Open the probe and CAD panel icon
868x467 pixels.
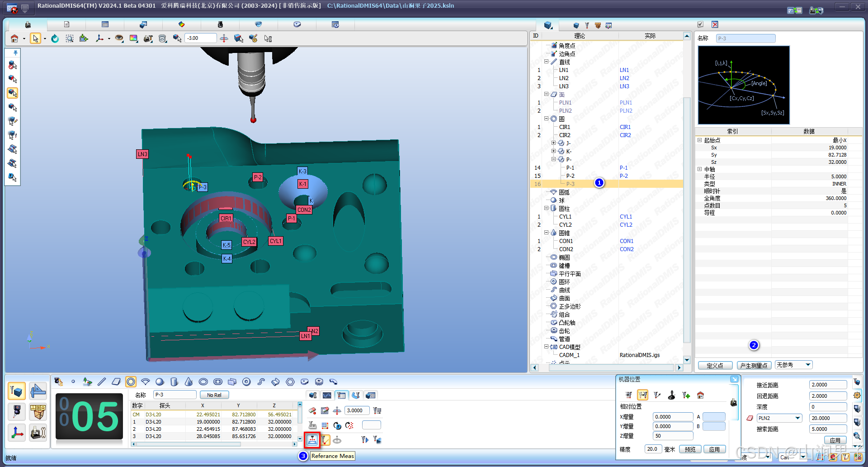click(x=17, y=391)
